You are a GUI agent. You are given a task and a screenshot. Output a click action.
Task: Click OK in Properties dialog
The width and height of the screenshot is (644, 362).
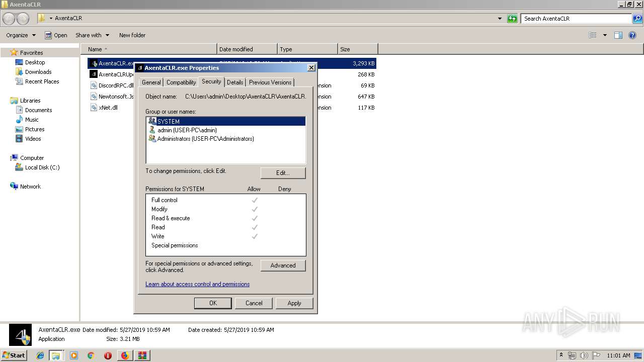tap(213, 303)
